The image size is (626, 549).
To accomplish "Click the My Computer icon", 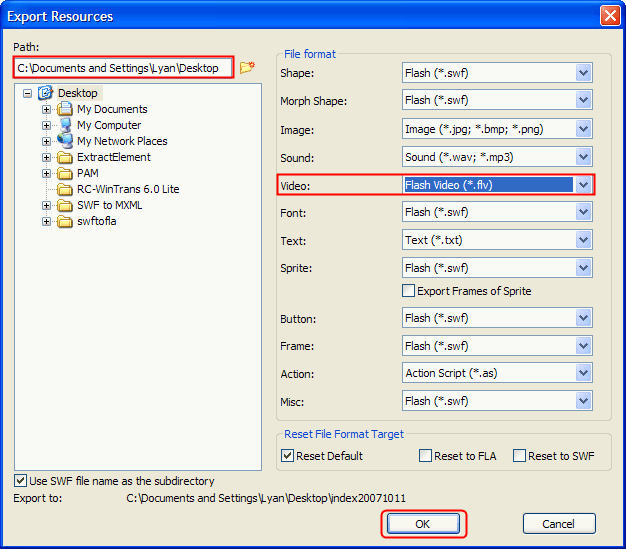I will (65, 125).
